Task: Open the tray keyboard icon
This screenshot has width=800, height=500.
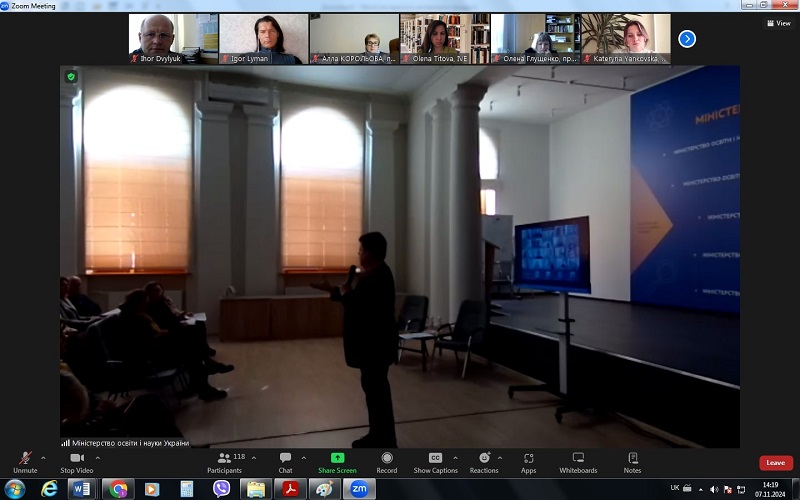Action: coord(687,488)
